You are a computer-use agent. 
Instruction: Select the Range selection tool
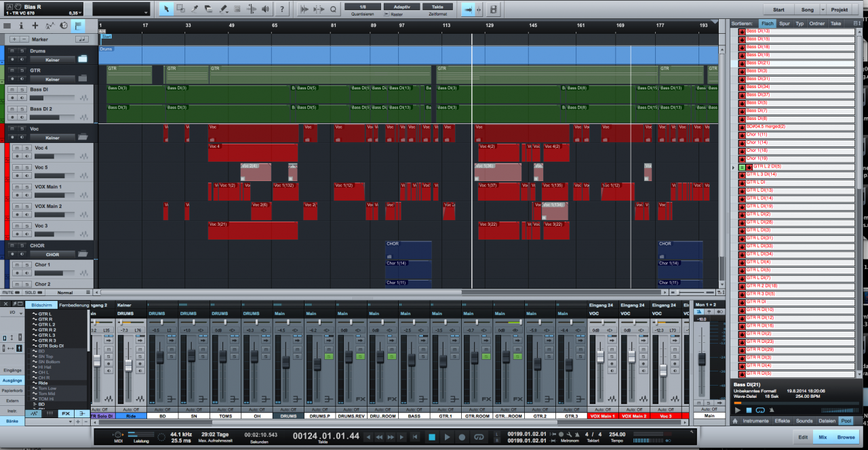[x=180, y=9]
